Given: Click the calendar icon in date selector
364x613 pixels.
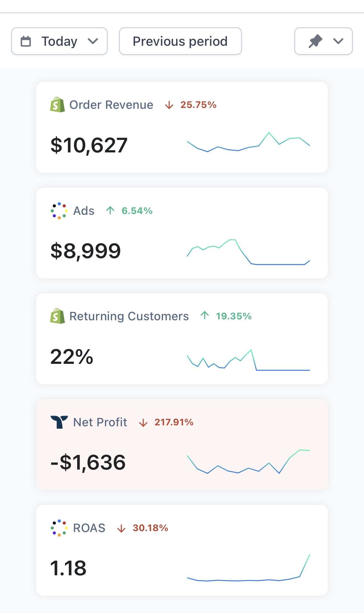Looking at the screenshot, I should (x=26, y=41).
